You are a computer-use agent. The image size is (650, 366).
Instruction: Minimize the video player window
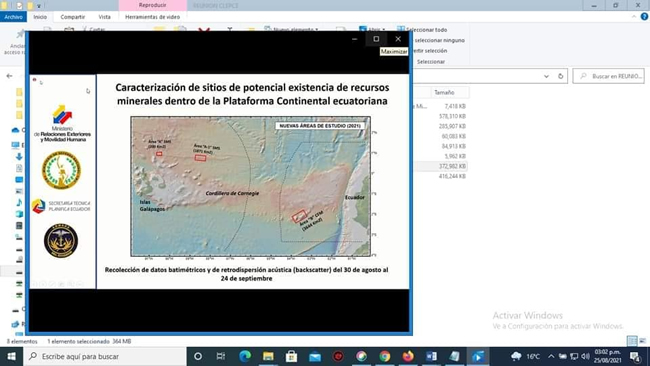click(354, 39)
